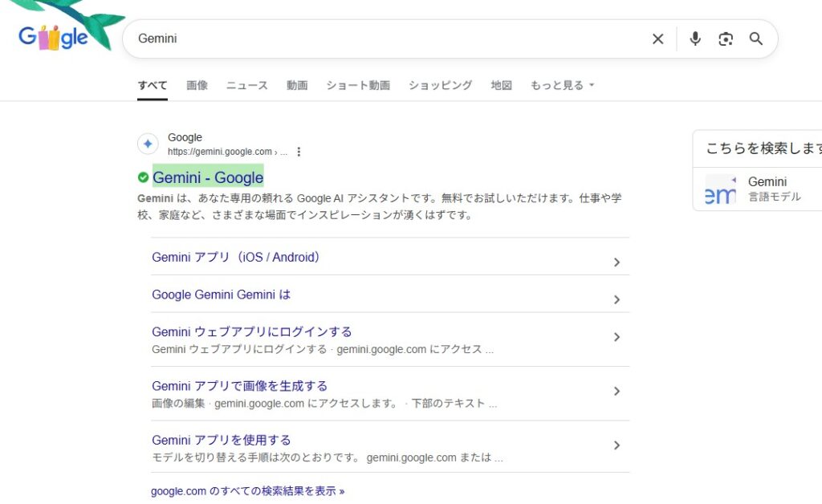Expand chevron on Gemini アプリ (iOS / Android) row
Viewport: 822px width, 504px height.
(x=617, y=262)
